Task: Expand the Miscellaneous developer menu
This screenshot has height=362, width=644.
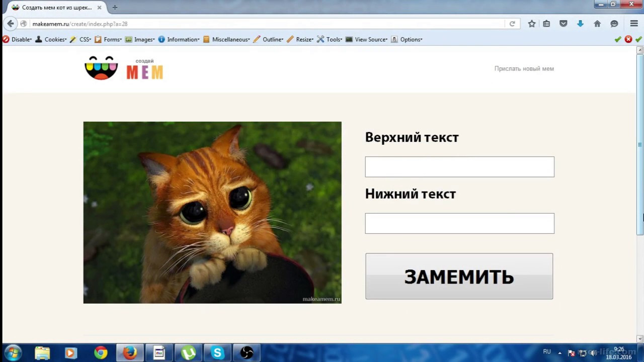Action: point(226,39)
